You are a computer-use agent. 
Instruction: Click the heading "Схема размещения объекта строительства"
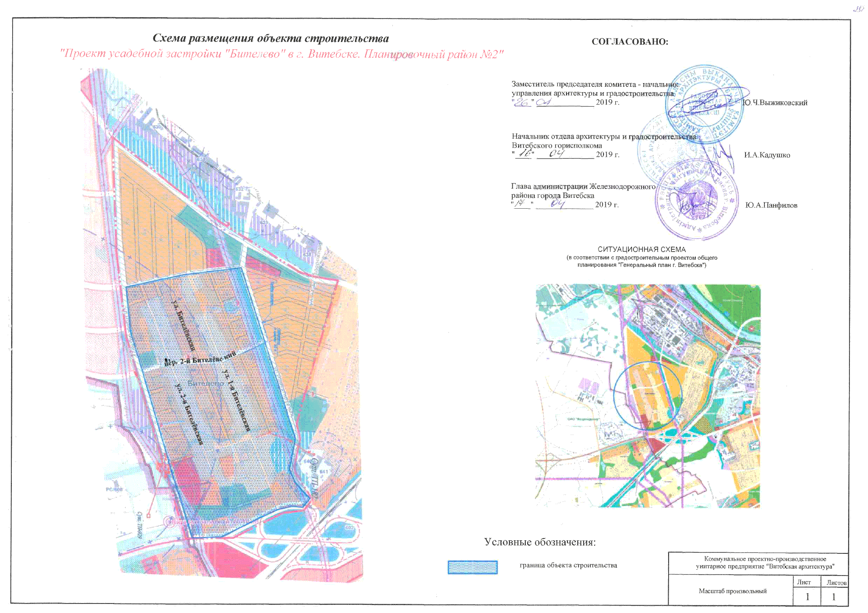271,39
